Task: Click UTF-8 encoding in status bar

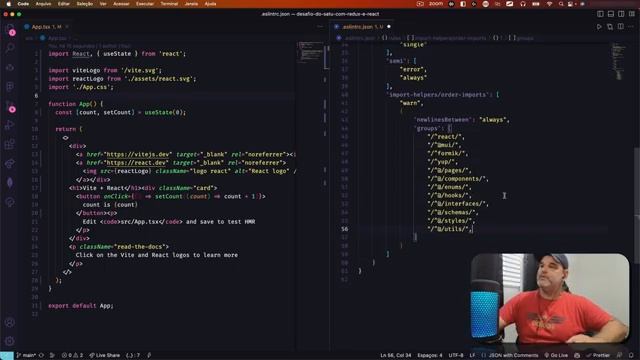Action: point(456,355)
